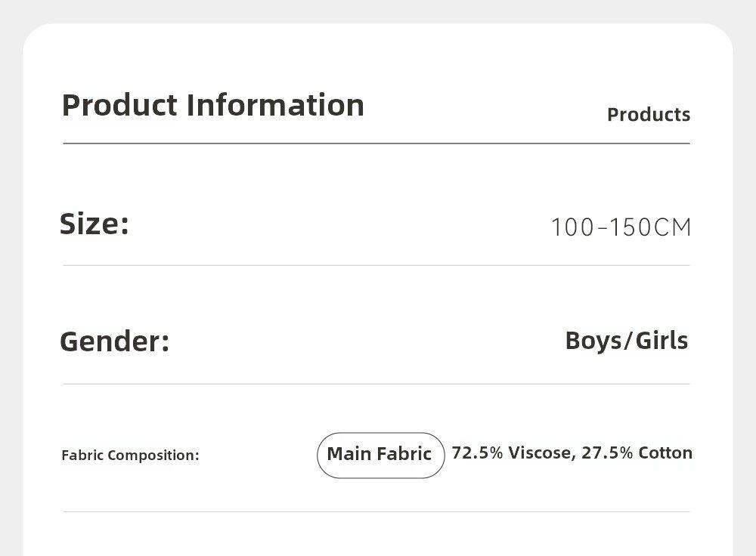Click the Main Fabric pill button
The width and height of the screenshot is (756, 556).
(x=380, y=455)
